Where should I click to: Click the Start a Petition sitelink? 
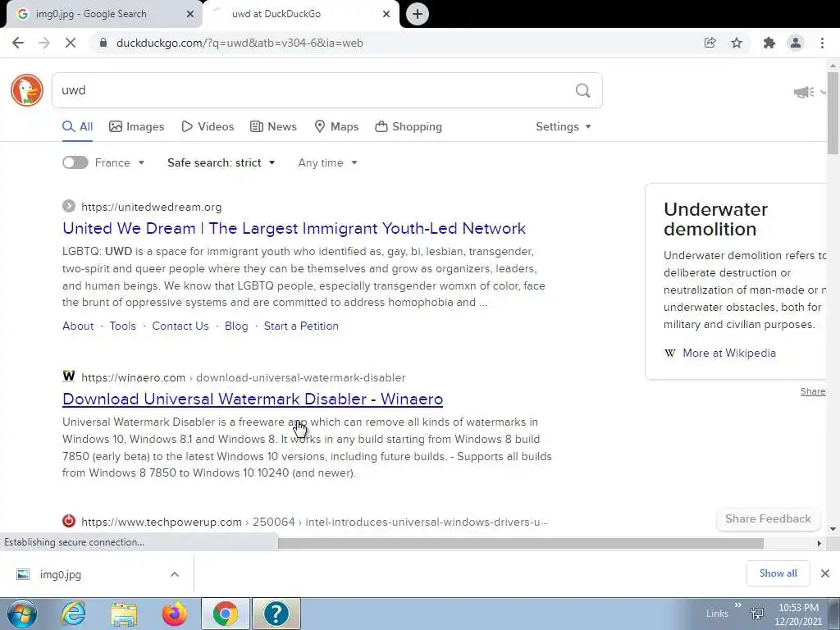tap(301, 326)
